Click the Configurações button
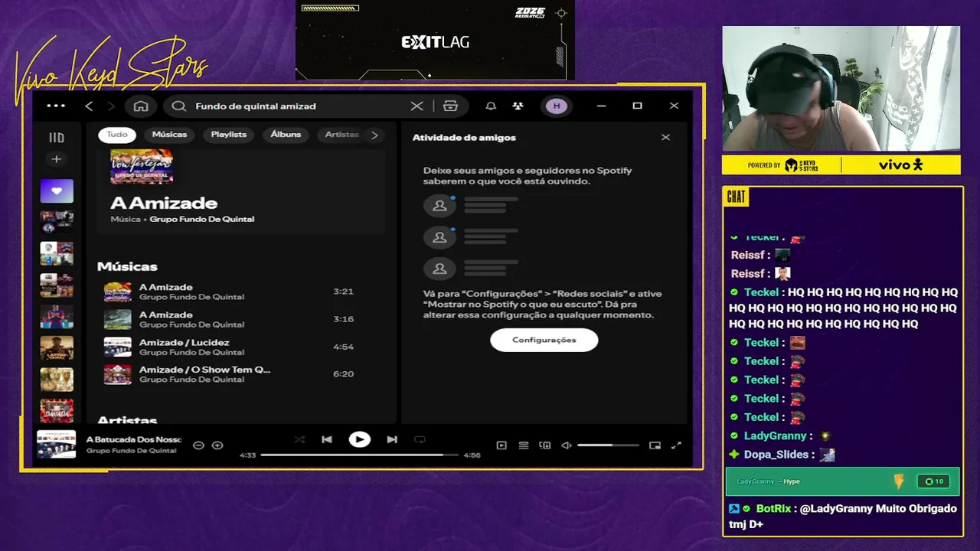The image size is (980, 551). pos(544,340)
